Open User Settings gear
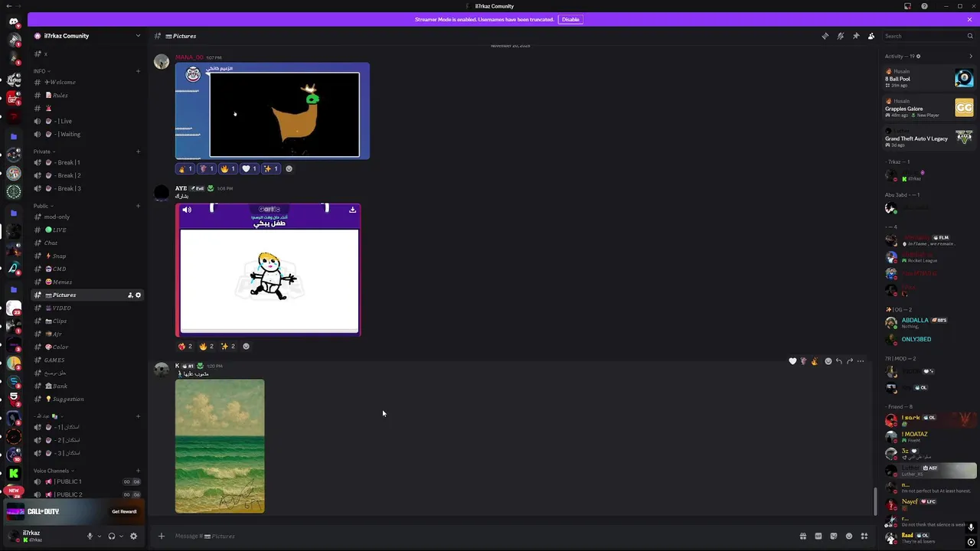The image size is (980, 551). coord(134,536)
